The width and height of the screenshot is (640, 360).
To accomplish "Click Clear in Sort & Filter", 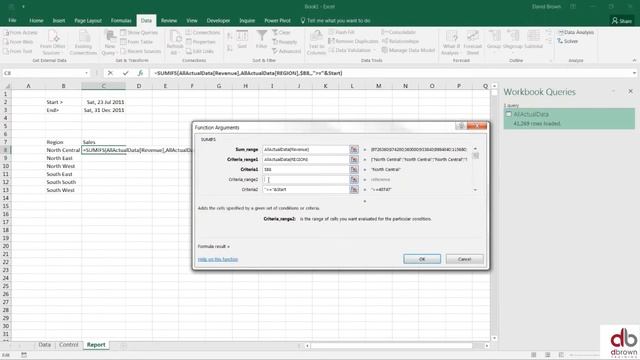I will click(281, 33).
